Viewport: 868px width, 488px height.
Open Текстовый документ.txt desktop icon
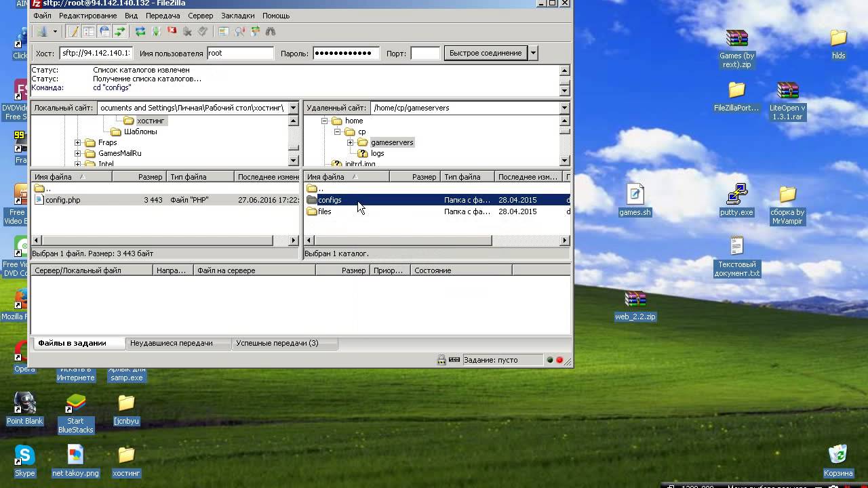coord(737,257)
